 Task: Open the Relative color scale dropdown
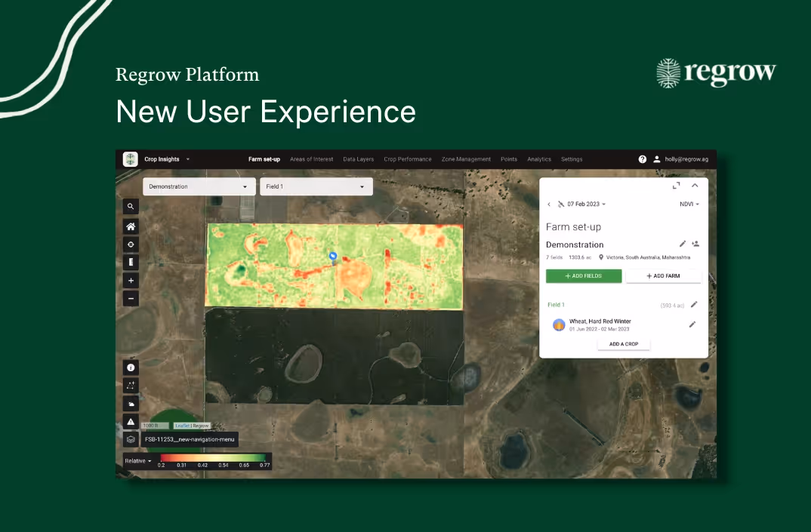[x=138, y=461]
